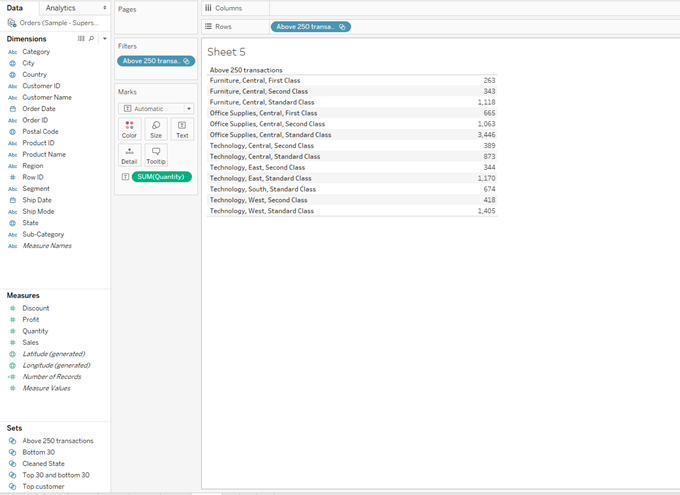Select the Longitude (generated) measure
This screenshot has width=680, height=495.
click(x=56, y=365)
